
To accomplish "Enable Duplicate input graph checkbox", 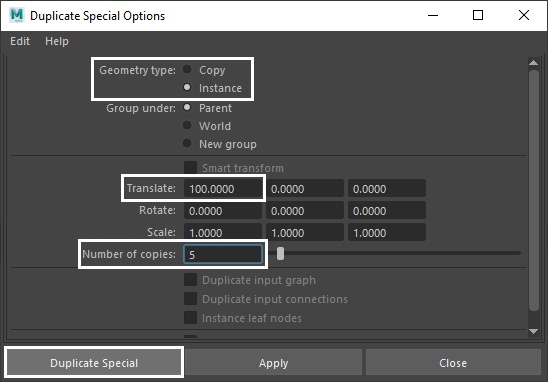I will 190,280.
